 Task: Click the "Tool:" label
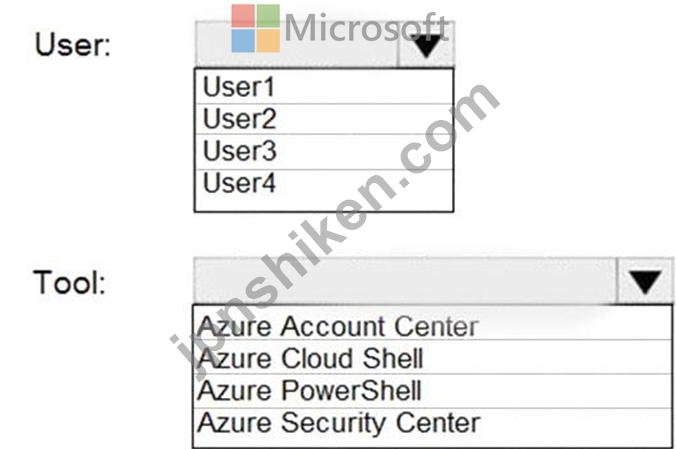[70, 282]
